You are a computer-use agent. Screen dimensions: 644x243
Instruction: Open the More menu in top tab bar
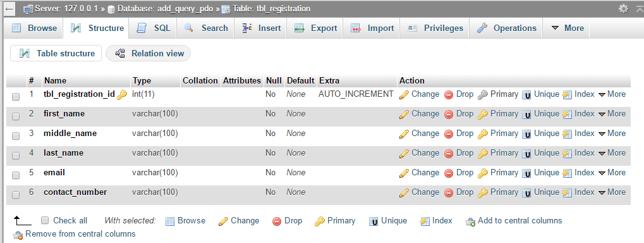click(x=566, y=28)
